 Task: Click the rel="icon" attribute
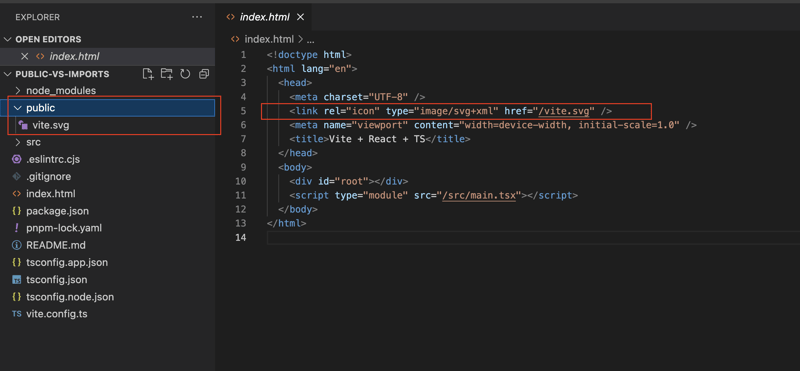click(x=352, y=111)
